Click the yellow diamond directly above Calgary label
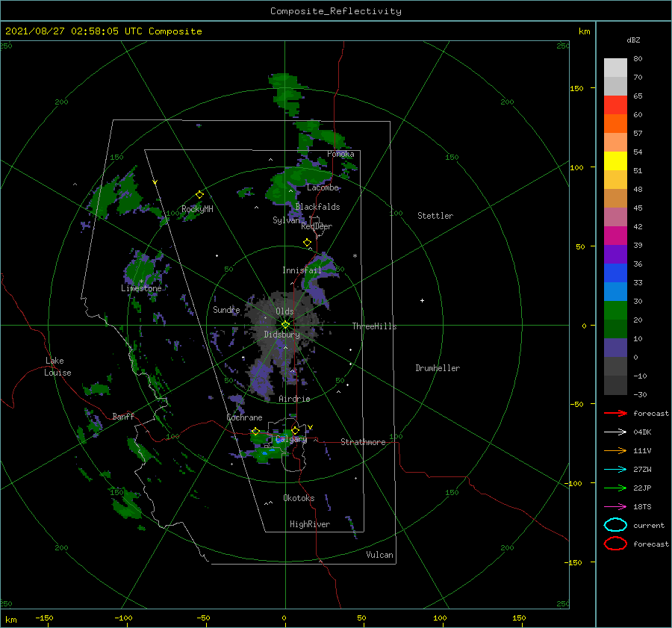The width and height of the screenshot is (672, 628). point(295,430)
